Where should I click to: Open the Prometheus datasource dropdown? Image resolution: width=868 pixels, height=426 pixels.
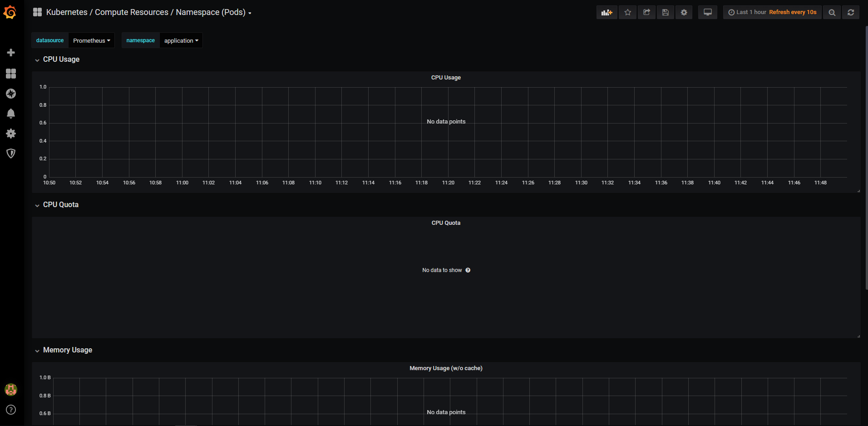[x=91, y=40]
